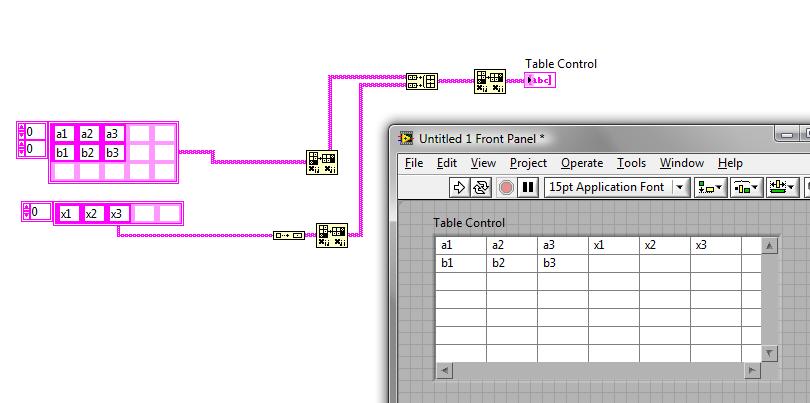Click table cell a3 on Front Panel
The height and width of the screenshot is (403, 810).
[563, 245]
